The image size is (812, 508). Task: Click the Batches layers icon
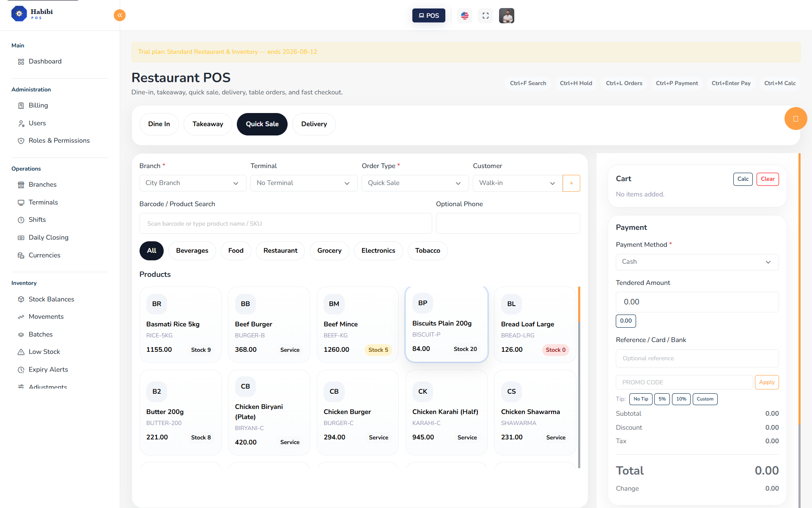click(x=21, y=335)
